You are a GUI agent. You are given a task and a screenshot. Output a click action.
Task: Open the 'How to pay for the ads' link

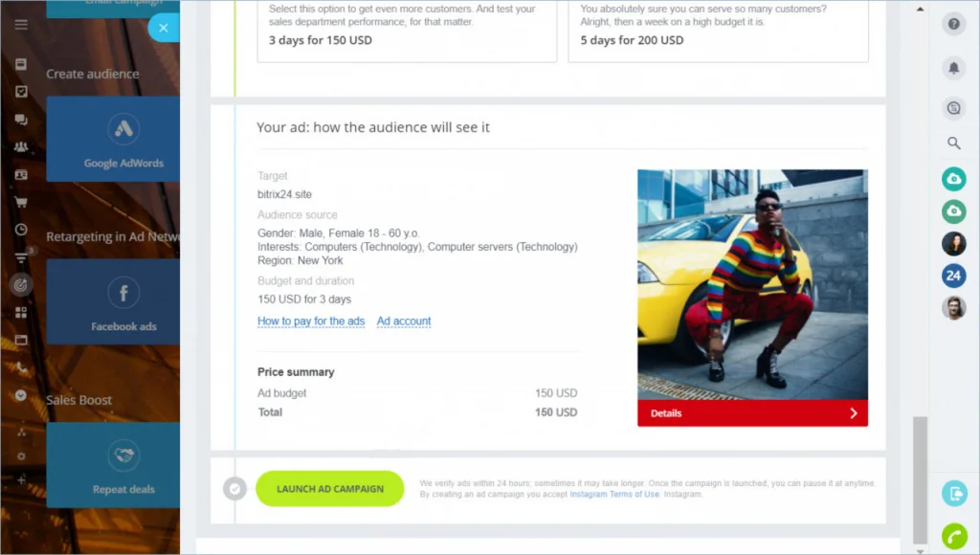click(x=311, y=322)
